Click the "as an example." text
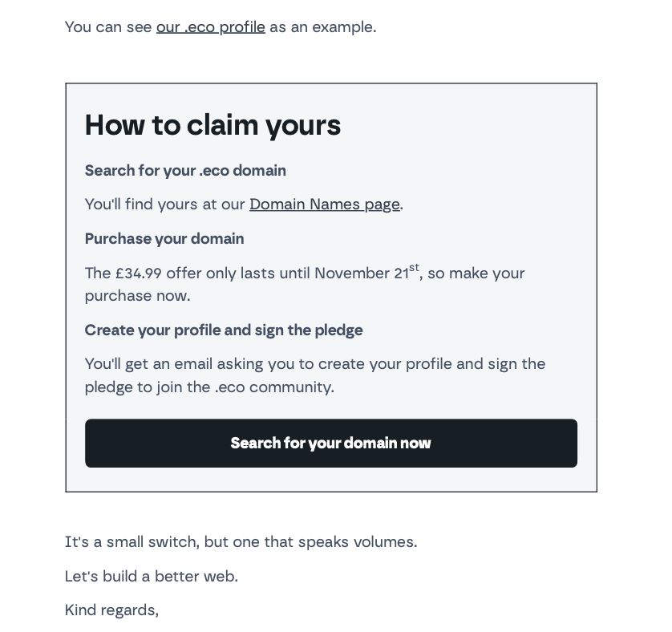 click(x=322, y=27)
